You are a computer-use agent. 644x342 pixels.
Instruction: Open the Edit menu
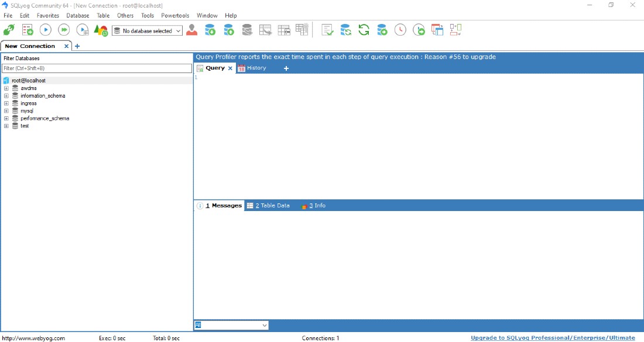coord(25,16)
